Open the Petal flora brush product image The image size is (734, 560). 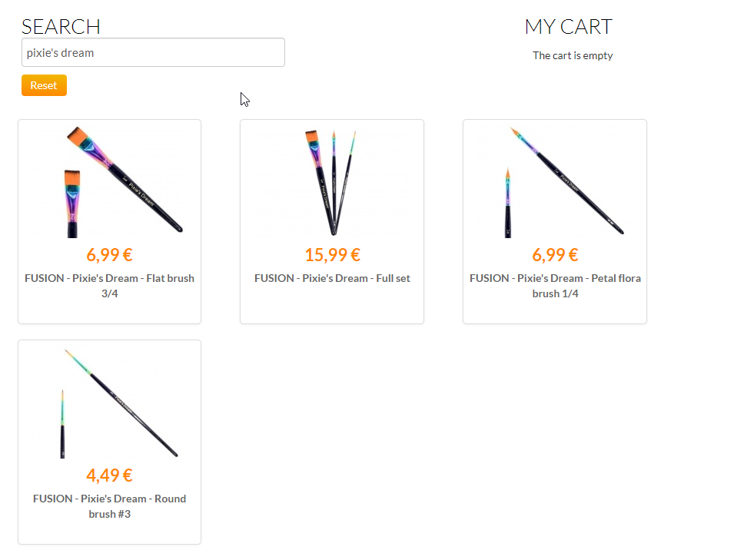tap(566, 180)
